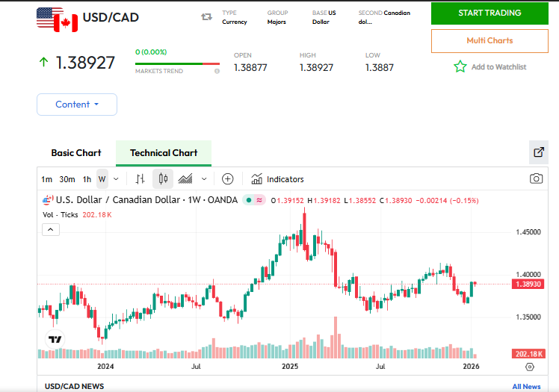Collapse the indicator legend chevron
This screenshot has height=392, width=559.
pos(50,230)
